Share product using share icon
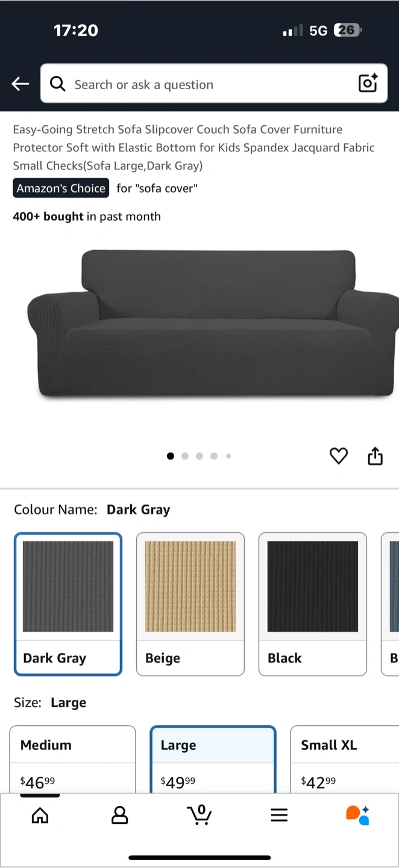The image size is (399, 868). coord(375,456)
